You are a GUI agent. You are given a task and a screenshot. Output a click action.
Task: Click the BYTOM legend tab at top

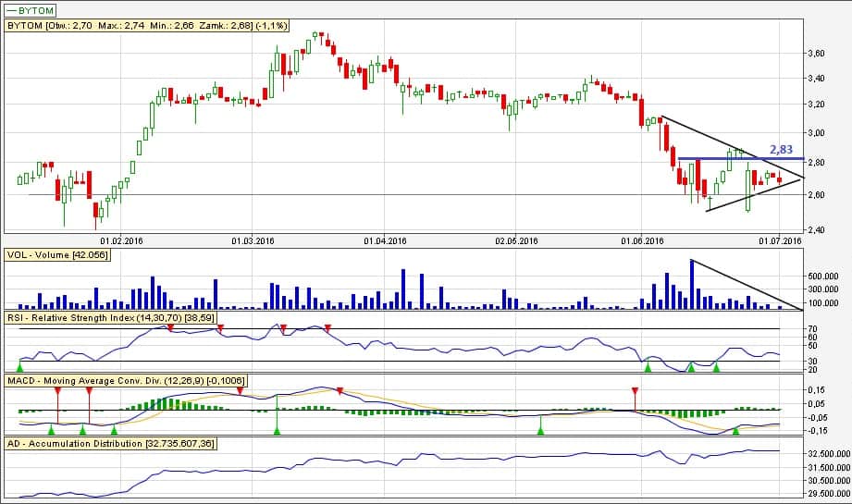point(31,11)
